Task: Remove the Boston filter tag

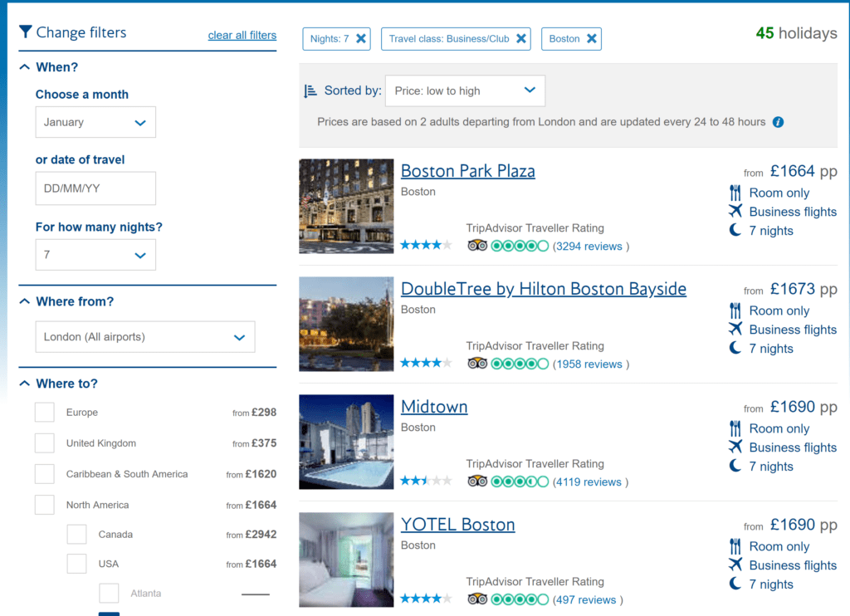Action: 591,38
